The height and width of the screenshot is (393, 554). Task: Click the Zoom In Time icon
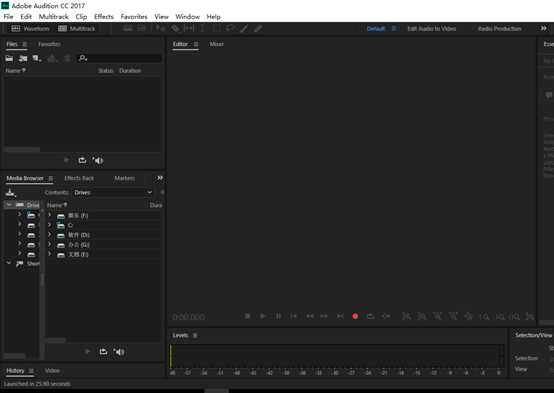pos(437,316)
